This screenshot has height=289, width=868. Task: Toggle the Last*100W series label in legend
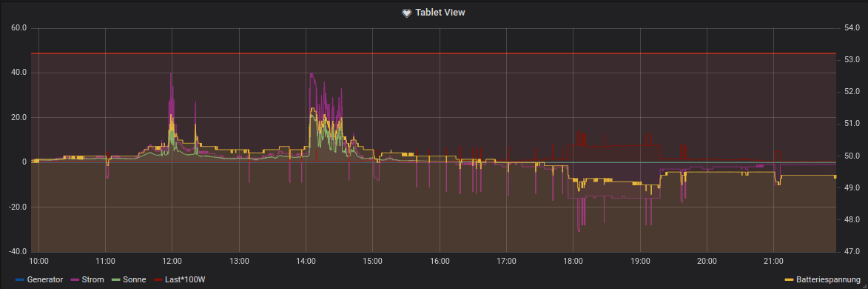186,279
